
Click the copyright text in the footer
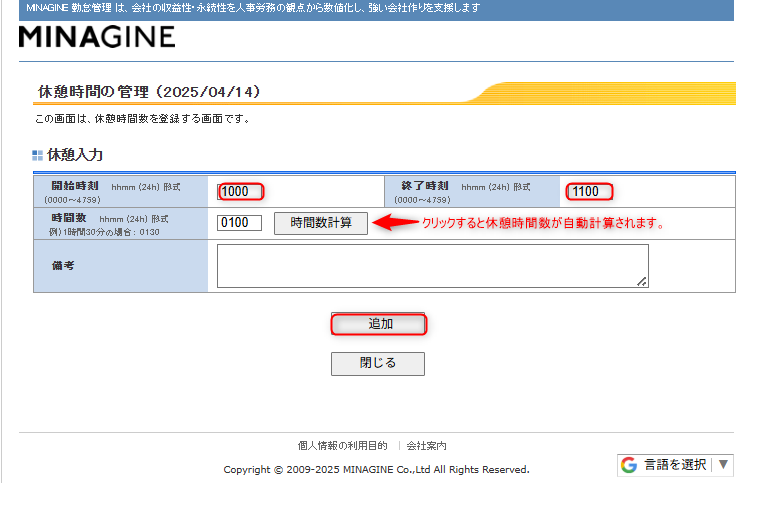pos(376,470)
